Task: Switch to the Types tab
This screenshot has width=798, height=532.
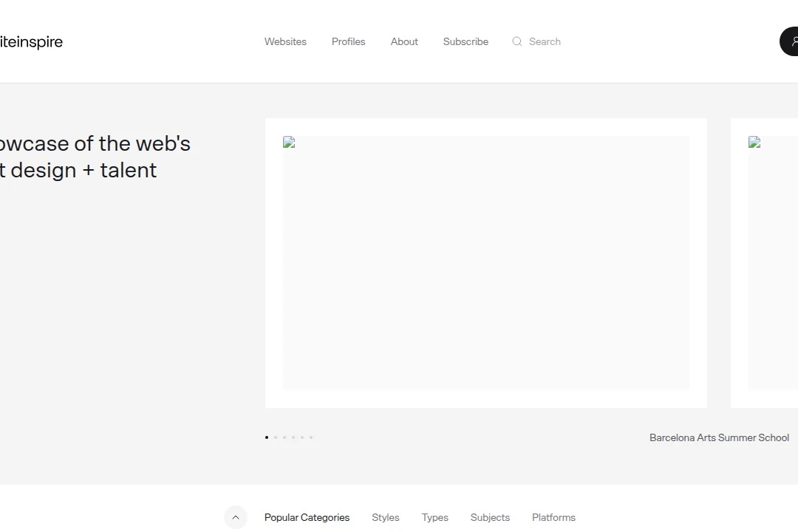Action: [x=434, y=517]
